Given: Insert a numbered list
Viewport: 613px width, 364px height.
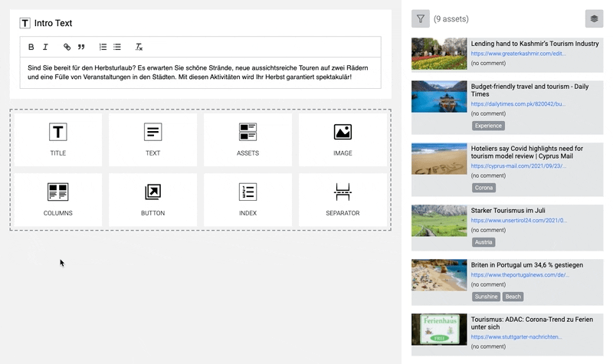Looking at the screenshot, I should (x=103, y=47).
